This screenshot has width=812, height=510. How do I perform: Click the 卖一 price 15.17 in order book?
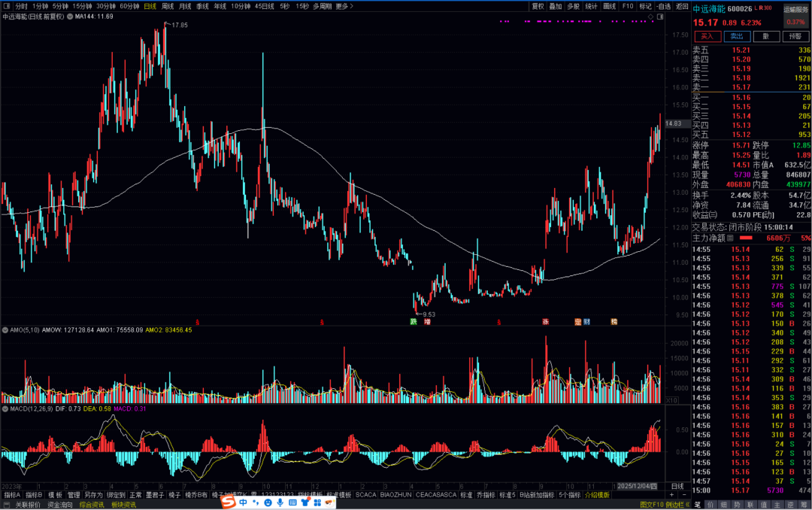(741, 87)
